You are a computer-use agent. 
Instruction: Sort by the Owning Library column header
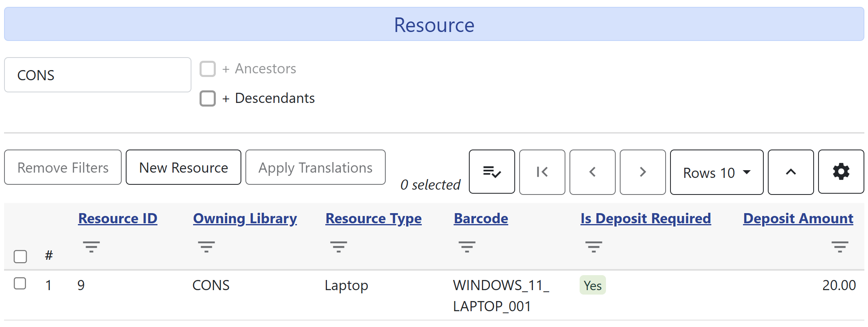click(x=245, y=218)
